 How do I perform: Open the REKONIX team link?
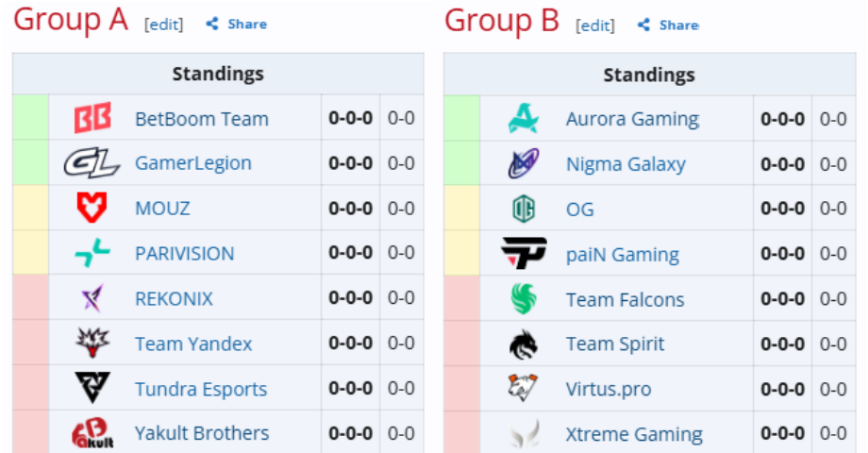(174, 298)
